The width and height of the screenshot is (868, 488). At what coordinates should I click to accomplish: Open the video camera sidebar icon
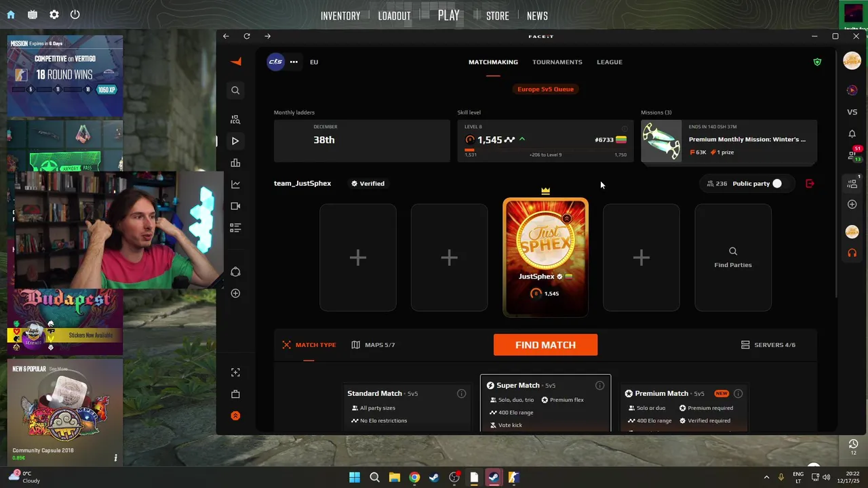pos(235,206)
